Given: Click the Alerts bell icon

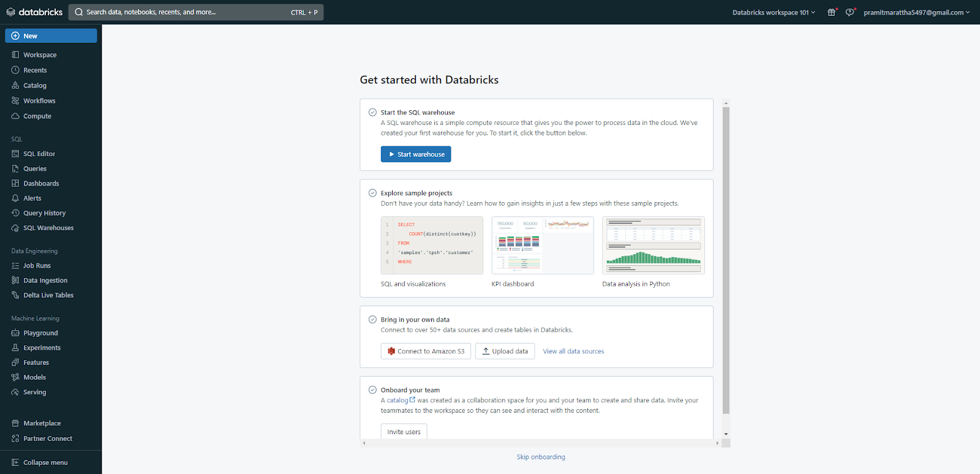Looking at the screenshot, I should (15, 198).
